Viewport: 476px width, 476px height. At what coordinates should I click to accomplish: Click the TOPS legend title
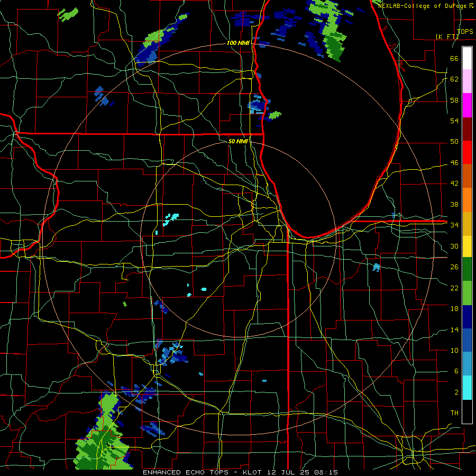pos(465,31)
